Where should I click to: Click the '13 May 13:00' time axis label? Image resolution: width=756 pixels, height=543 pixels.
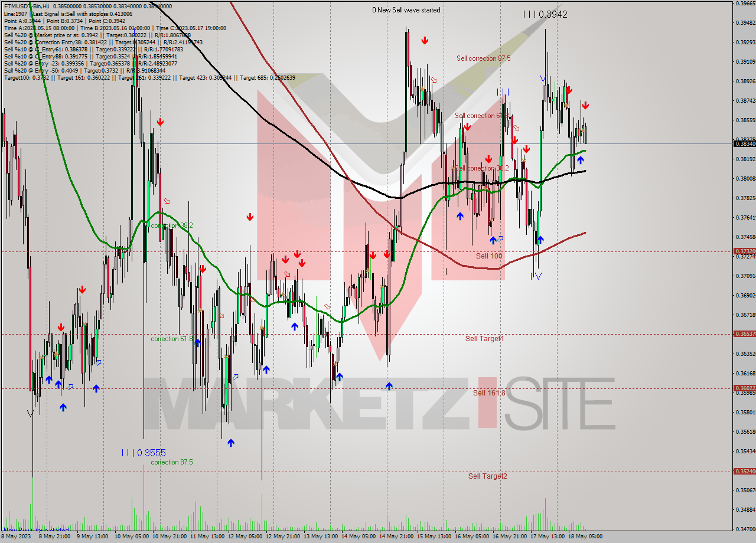pos(320,537)
